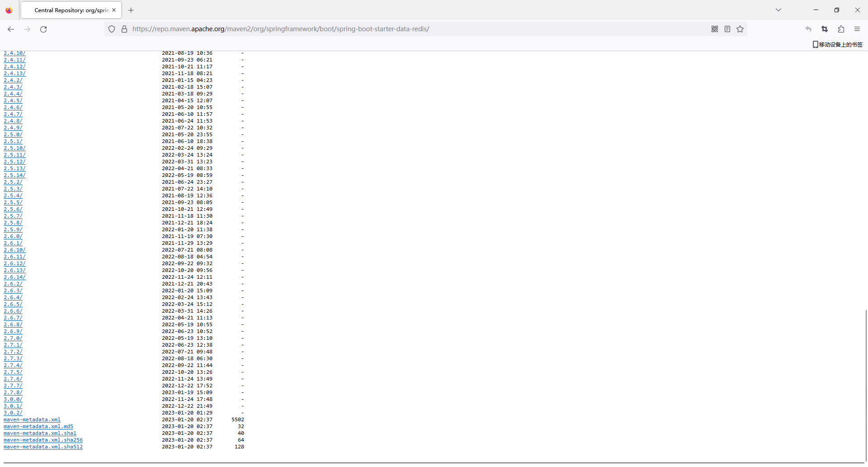Screen dimensions: 868x467
Task: Take a screenshot using the crop icon
Action: (824, 29)
